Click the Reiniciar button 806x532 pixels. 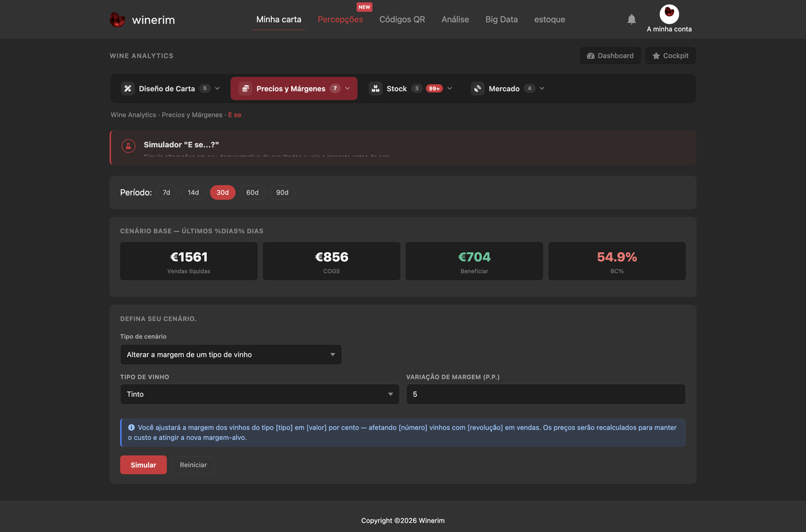click(193, 465)
